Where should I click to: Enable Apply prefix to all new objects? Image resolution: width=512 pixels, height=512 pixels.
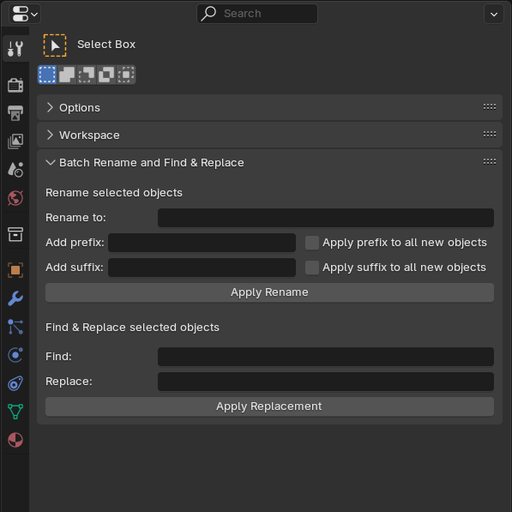point(312,243)
